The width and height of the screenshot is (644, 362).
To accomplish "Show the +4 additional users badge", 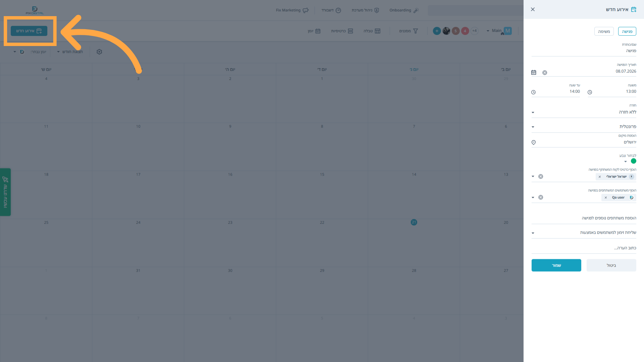I will (474, 31).
